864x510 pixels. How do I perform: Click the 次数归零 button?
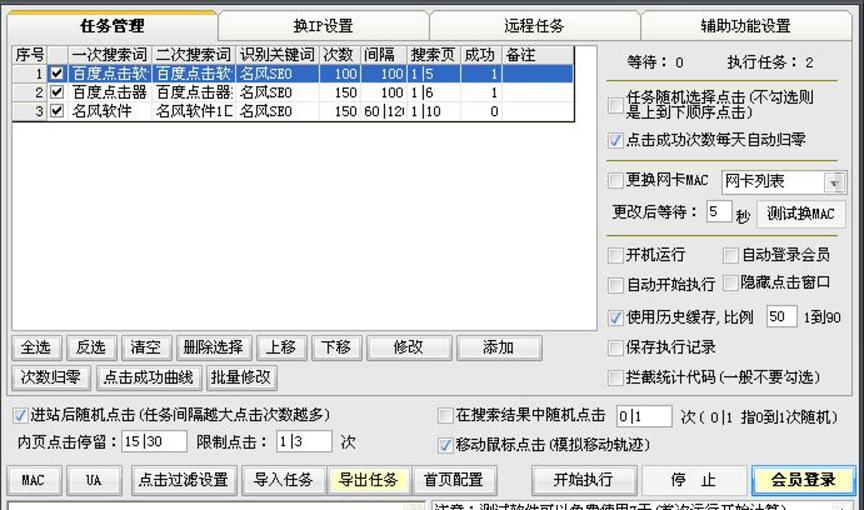pos(51,378)
